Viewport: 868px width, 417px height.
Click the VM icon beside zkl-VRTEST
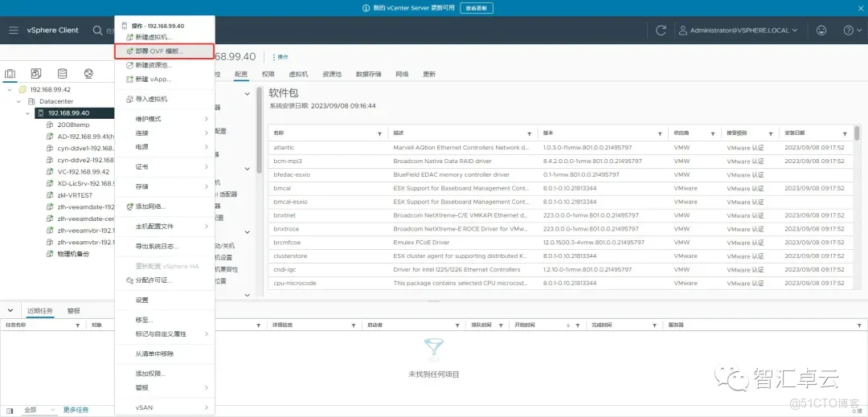click(x=50, y=195)
